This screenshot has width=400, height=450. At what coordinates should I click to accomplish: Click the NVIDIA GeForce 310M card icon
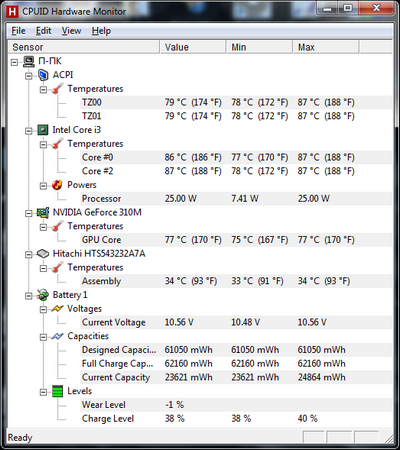pos(43,213)
